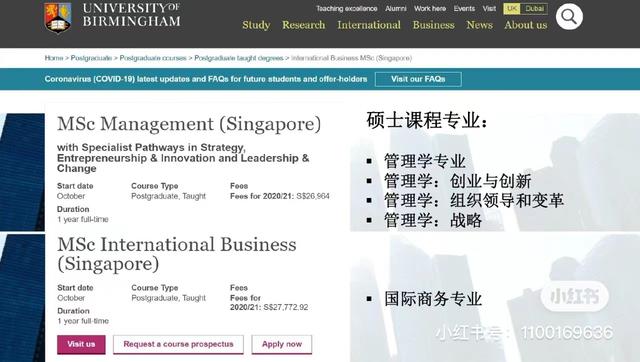This screenshot has width=640, height=362.
Task: Click the 管理学：创业与创新 bullet text
Action: coord(458,181)
